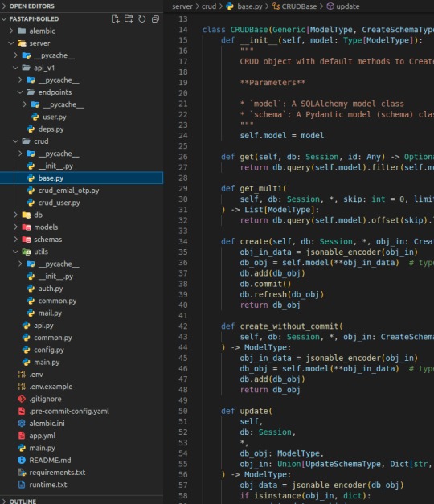
Task: Open __init__.py inside crud folder
Action: [x=55, y=166]
